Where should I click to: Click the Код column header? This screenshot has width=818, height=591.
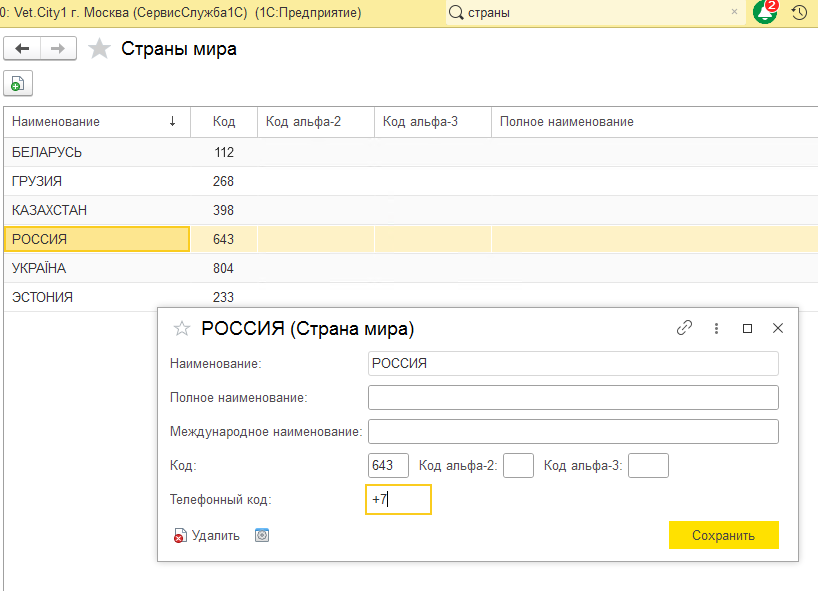pyautogui.click(x=224, y=122)
